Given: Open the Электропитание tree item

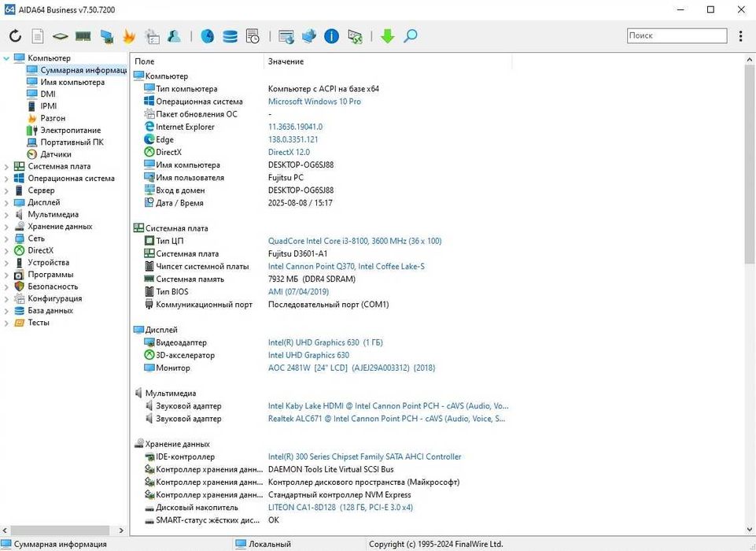Looking at the screenshot, I should click(x=70, y=130).
